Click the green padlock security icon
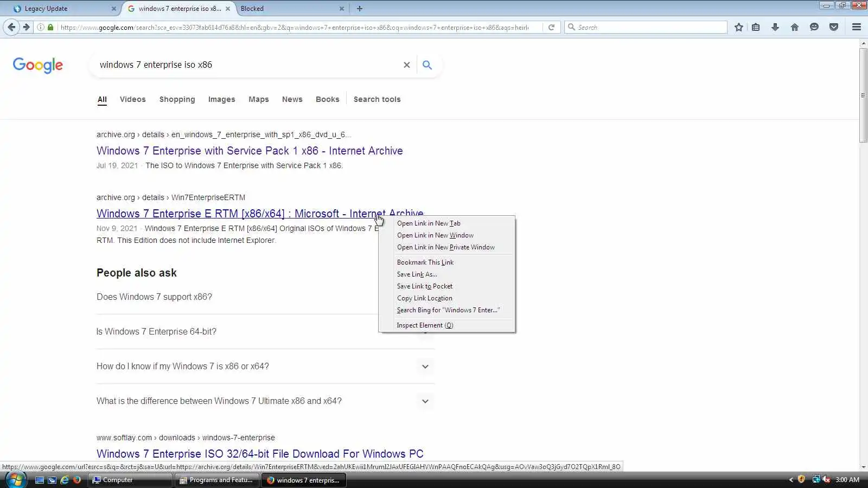This screenshot has height=488, width=868. 50,27
